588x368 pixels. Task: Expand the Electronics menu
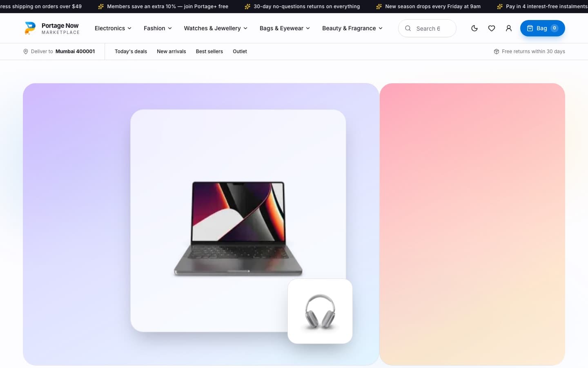tap(113, 28)
